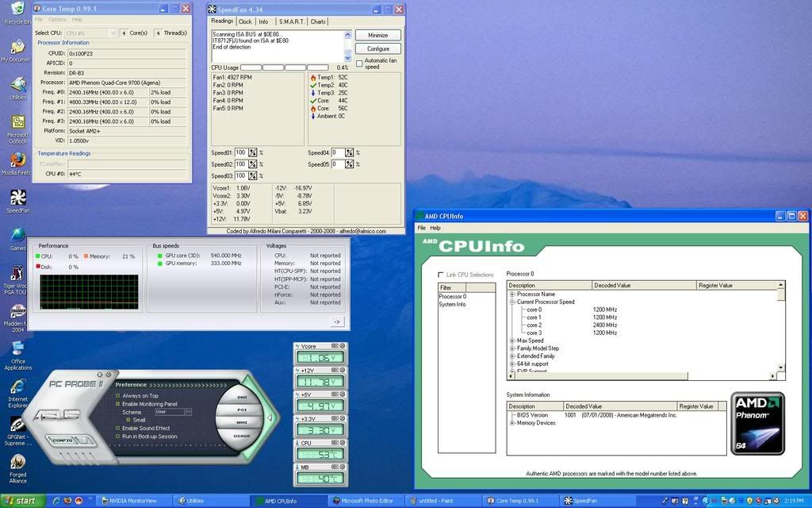Open the Options menu in Core Temp
The width and height of the screenshot is (812, 508).
pyautogui.click(x=57, y=20)
